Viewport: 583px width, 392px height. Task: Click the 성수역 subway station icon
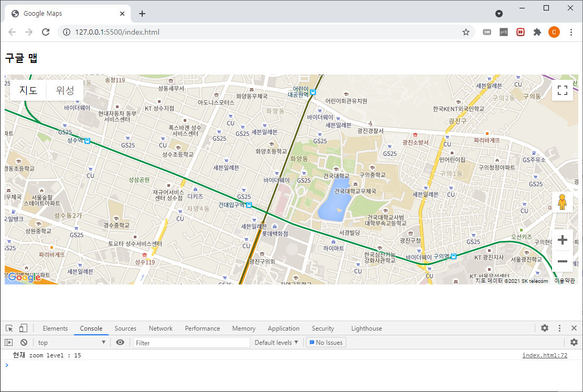click(x=88, y=141)
